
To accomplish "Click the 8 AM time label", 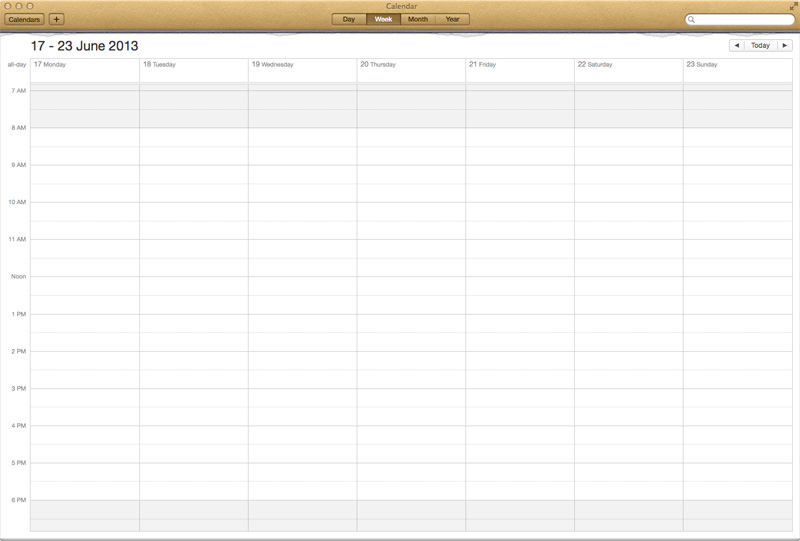I will pos(19,128).
